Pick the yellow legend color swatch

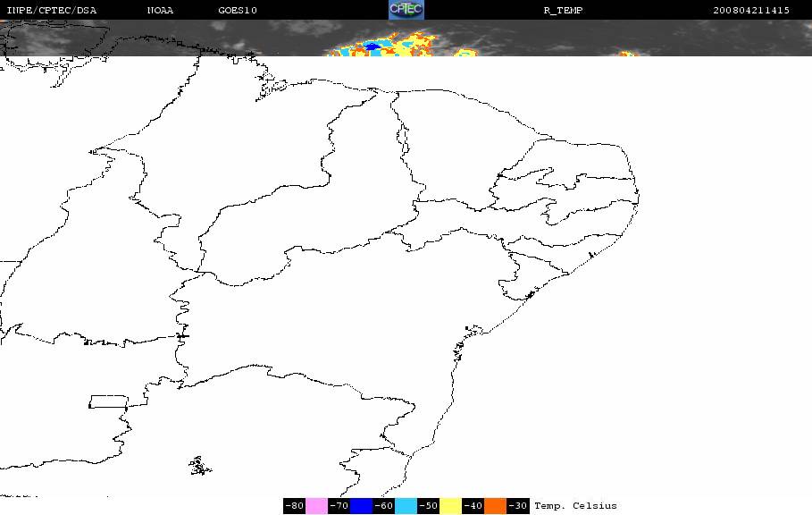coord(450,506)
